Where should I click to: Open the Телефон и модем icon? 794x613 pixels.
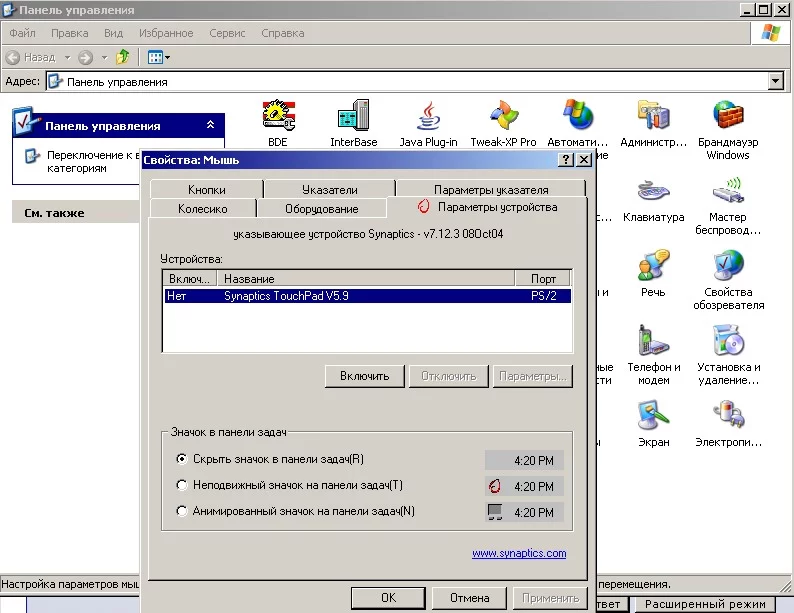[653, 354]
